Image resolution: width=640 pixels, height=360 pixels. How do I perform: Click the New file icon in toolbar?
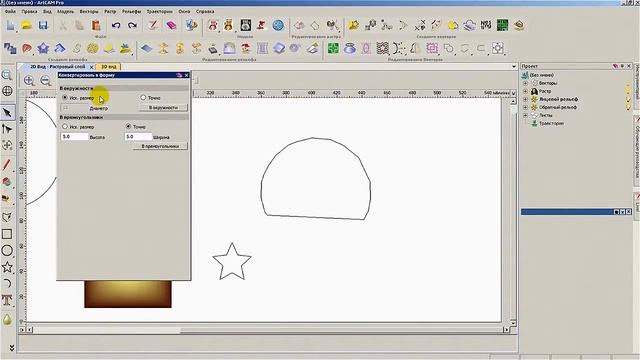click(10, 25)
